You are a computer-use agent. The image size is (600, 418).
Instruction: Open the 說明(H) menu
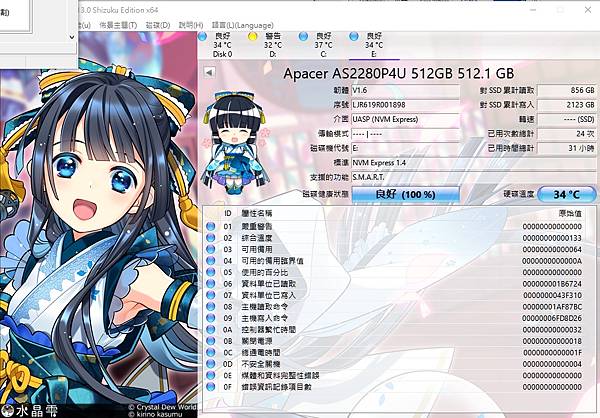click(191, 25)
